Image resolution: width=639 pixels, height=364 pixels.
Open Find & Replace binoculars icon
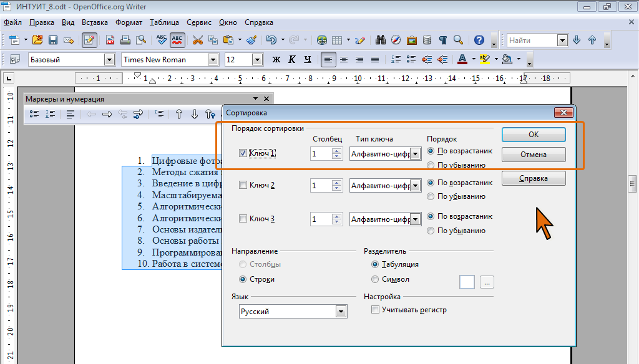(x=381, y=40)
